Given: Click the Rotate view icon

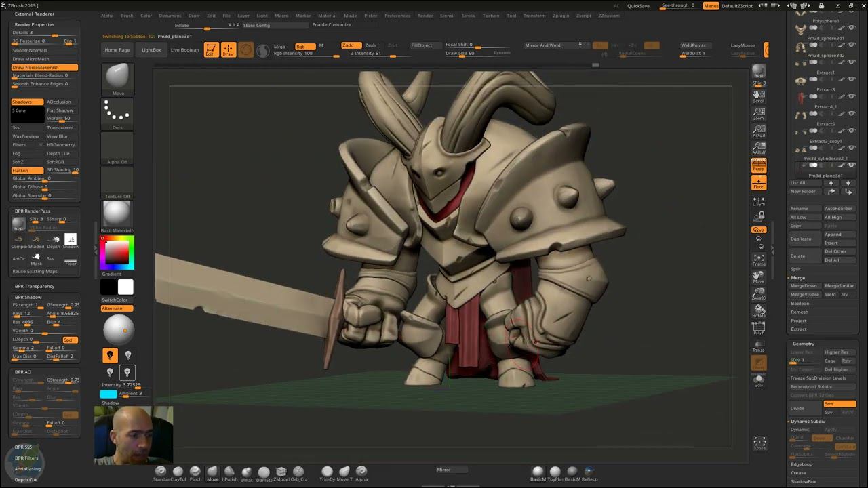Looking at the screenshot, I should (x=759, y=310).
